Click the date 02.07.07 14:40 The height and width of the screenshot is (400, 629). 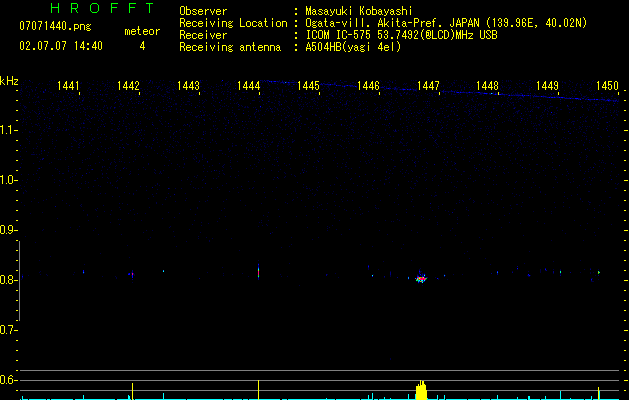click(61, 46)
